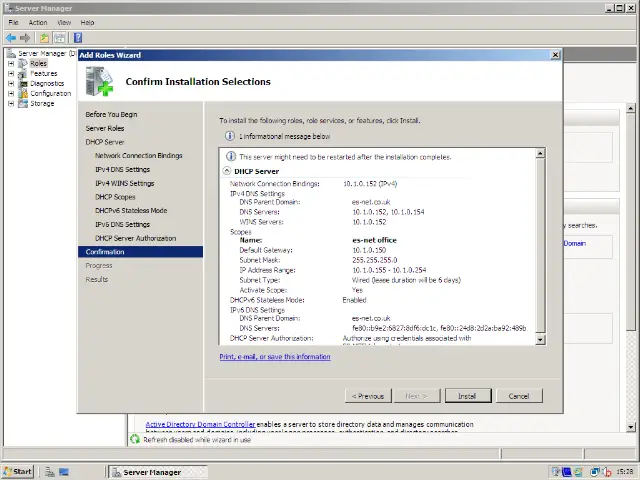Viewport: 640px width, 480px height.
Task: Go to IPv6 DNS Settings step
Action: pyautogui.click(x=122, y=224)
